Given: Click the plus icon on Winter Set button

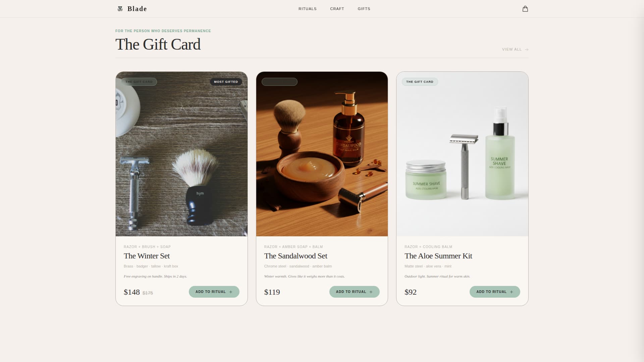Looking at the screenshot, I should click(231, 292).
